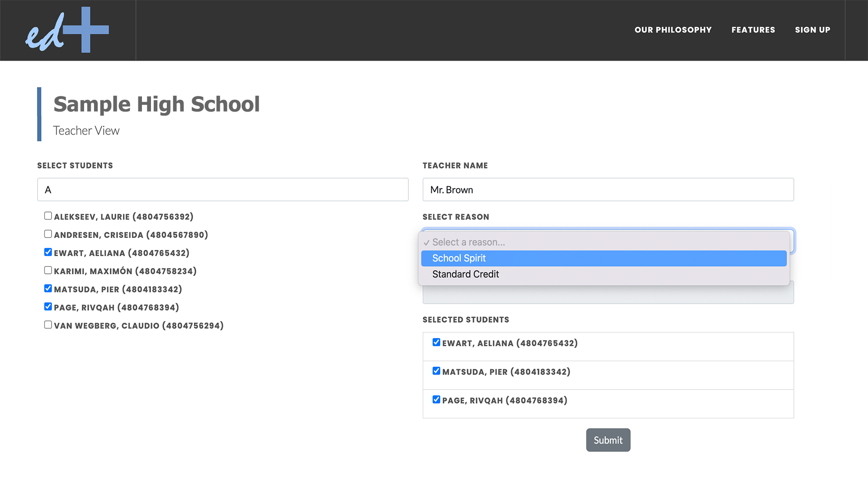Remove Matsuda, Pier from selected students

click(x=436, y=371)
